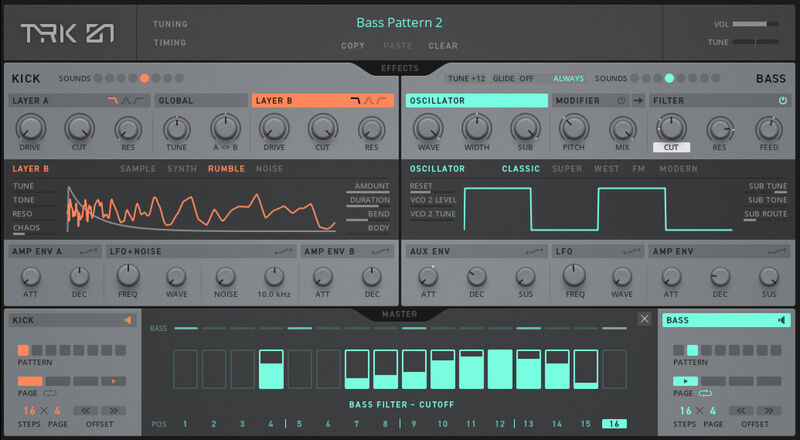Click the CHAOS parameter slider in Layer B
The height and width of the screenshot is (440, 800).
click(33, 230)
